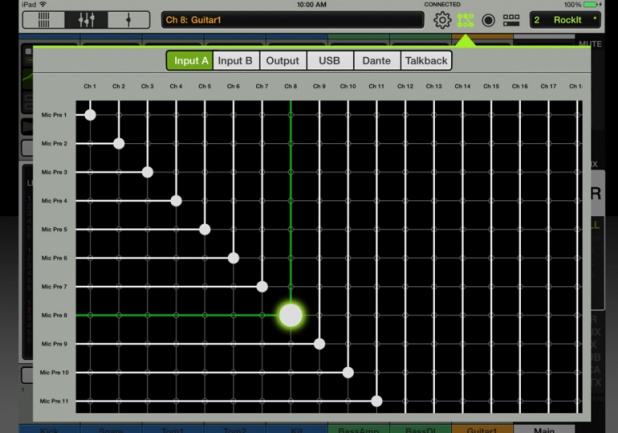Select the BassAmp channel strip label at the bottom

[x=358, y=429]
